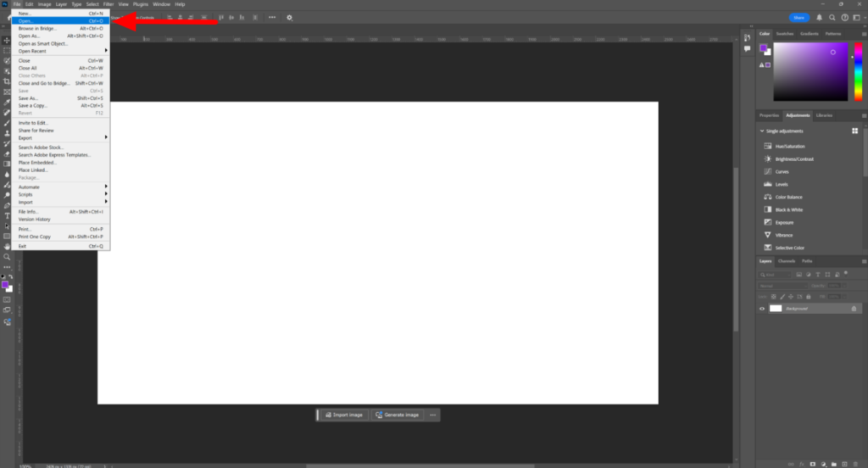Viewport: 868px width, 468px height.
Task: Add a Curves adjustment
Action: (x=782, y=172)
